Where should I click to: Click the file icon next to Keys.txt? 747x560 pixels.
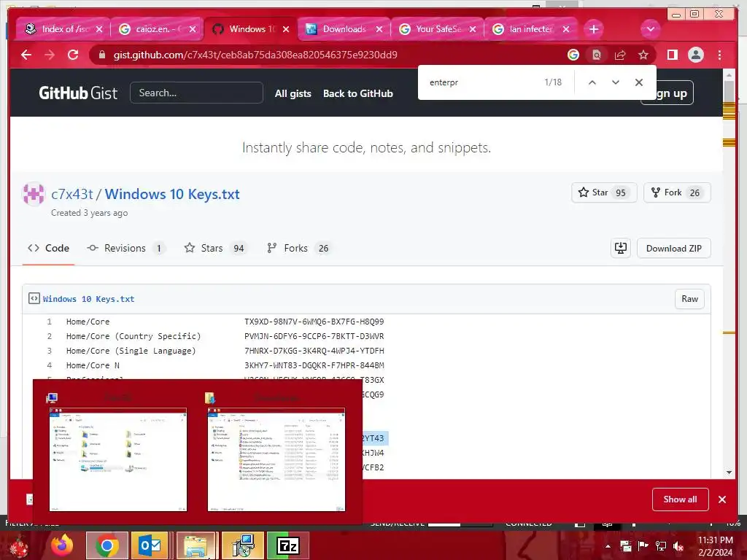[x=34, y=298]
